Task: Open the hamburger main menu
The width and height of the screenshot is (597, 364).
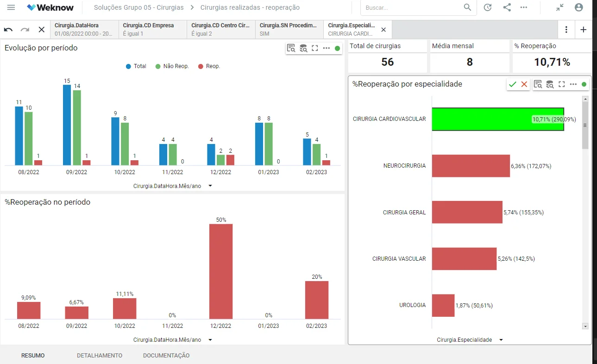Action: [11, 7]
